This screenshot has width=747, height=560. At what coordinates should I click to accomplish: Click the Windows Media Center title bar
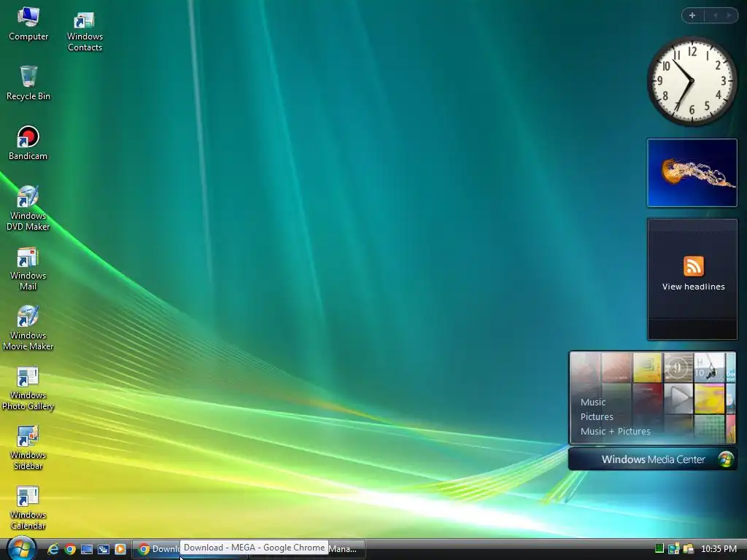tap(653, 459)
